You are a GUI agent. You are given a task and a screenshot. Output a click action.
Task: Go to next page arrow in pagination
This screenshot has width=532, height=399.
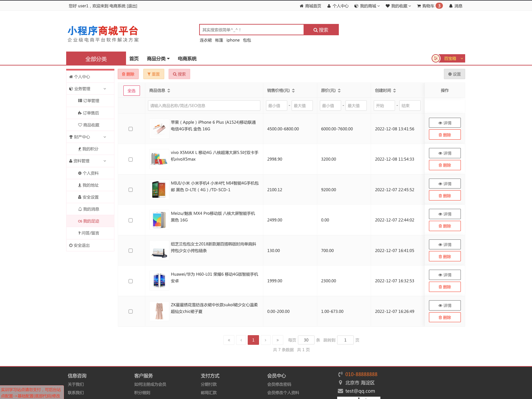point(265,340)
